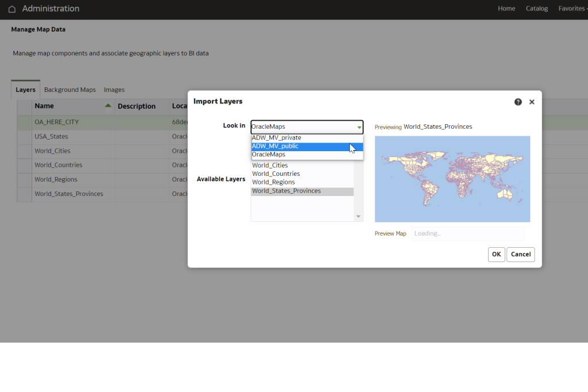Click the world map preview image
Screen dimensions: 588x392
coord(452,179)
